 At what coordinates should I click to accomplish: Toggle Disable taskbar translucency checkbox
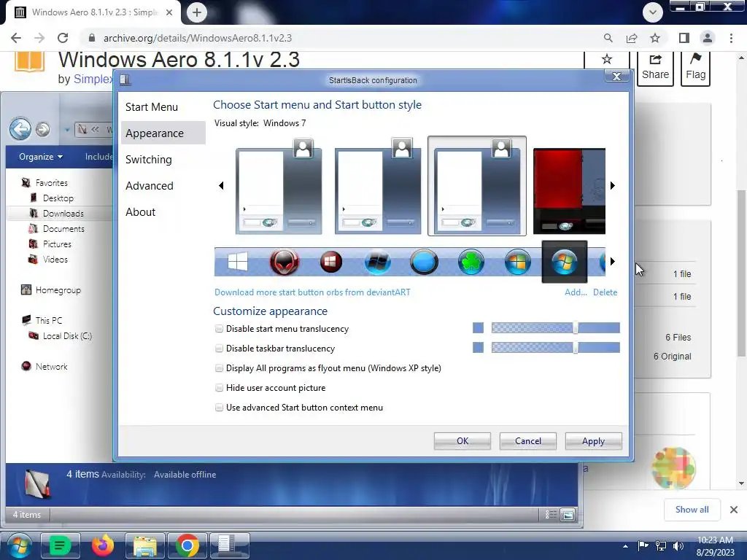[x=219, y=349]
